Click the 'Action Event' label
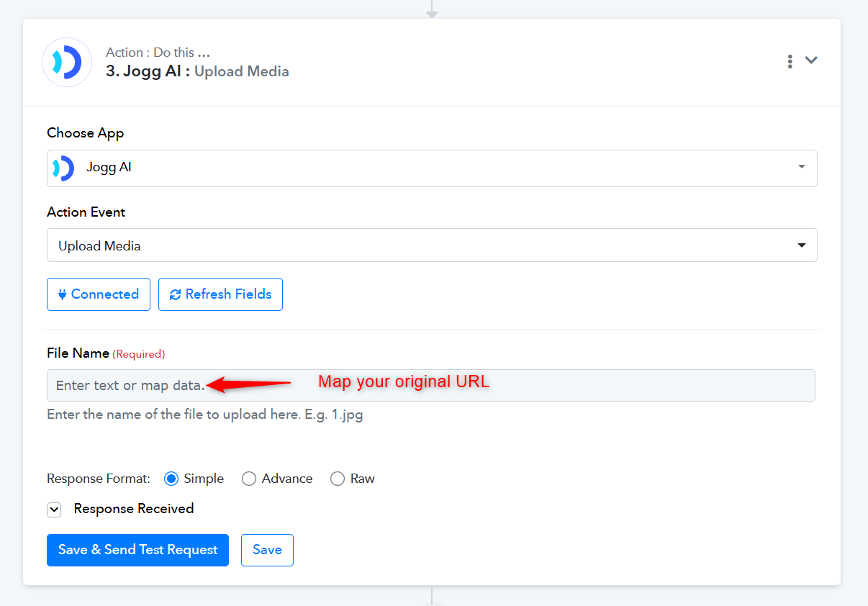 point(86,212)
